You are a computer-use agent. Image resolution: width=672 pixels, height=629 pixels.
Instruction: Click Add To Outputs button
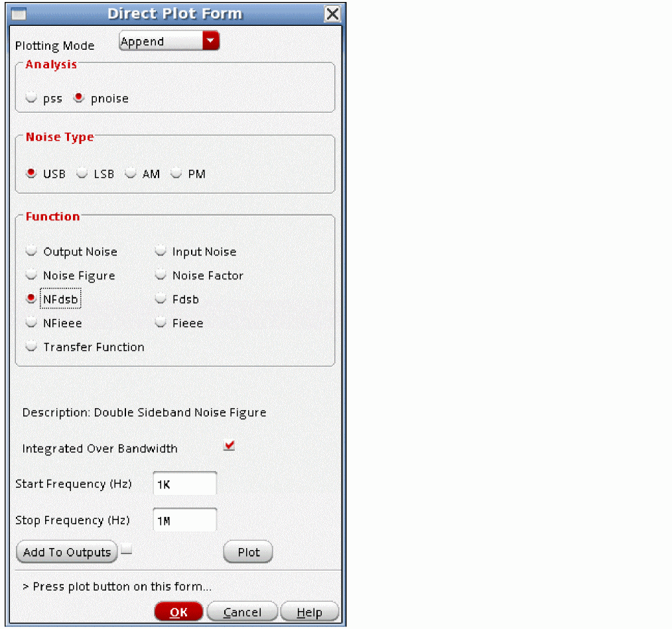point(67,552)
